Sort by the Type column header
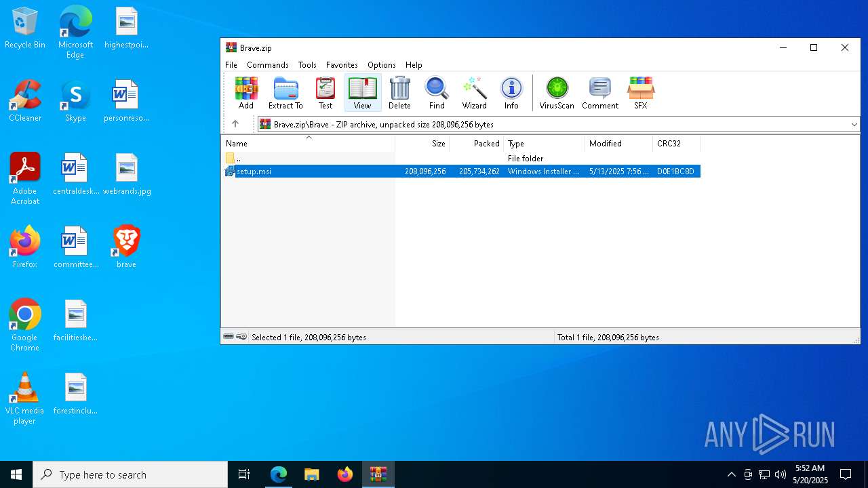 pos(545,144)
